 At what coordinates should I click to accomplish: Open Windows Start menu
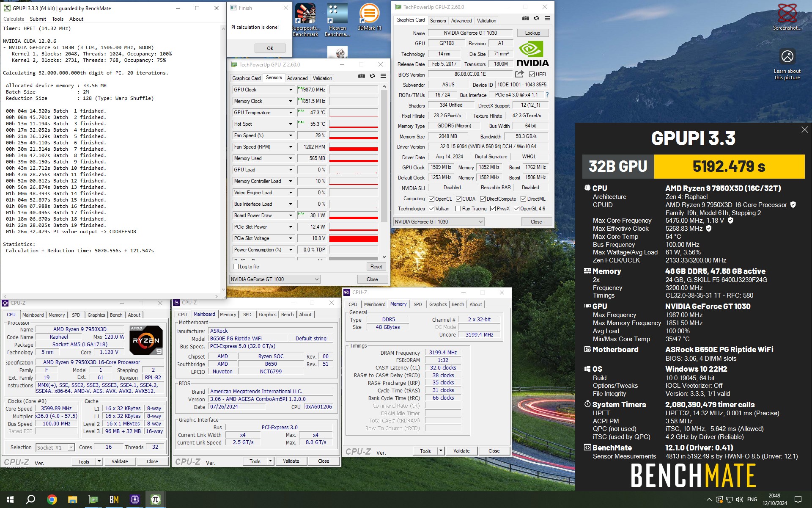(x=10, y=500)
